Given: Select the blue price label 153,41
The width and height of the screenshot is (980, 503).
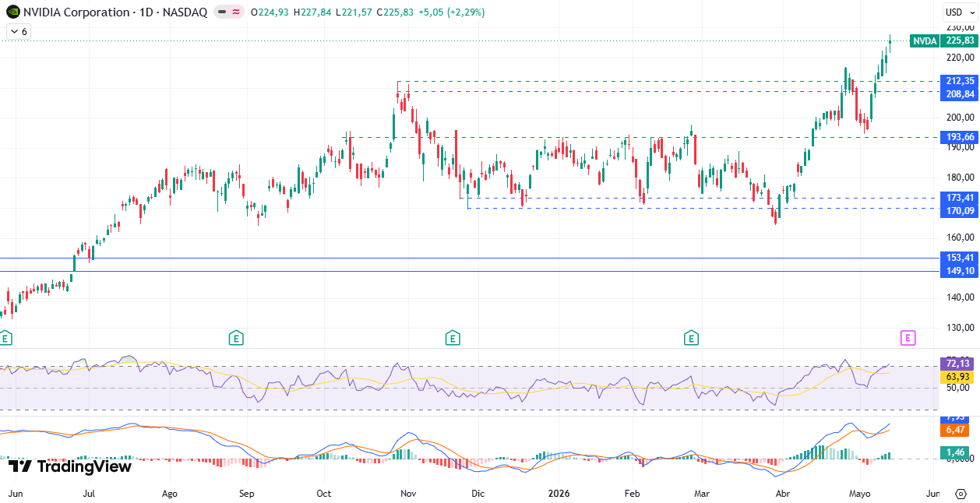Looking at the screenshot, I should click(x=960, y=258).
